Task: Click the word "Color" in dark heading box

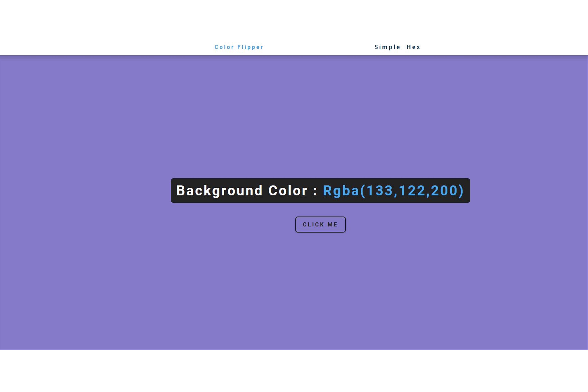Action: click(288, 191)
